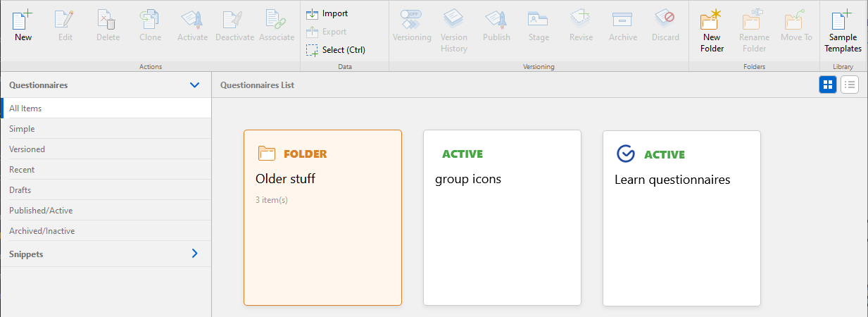Expand the Snippets section chevron

tap(195, 254)
